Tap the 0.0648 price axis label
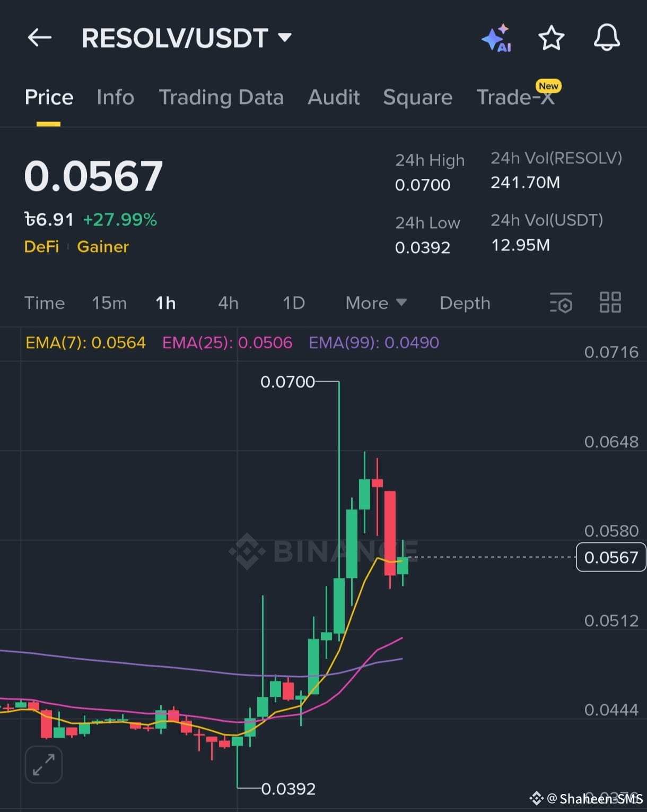This screenshot has height=812, width=647. (611, 442)
